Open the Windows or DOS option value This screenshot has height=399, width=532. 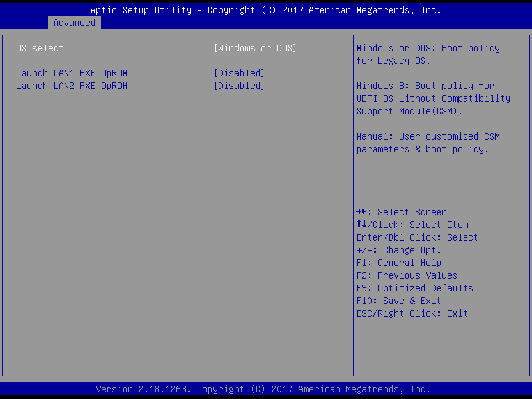pos(255,48)
